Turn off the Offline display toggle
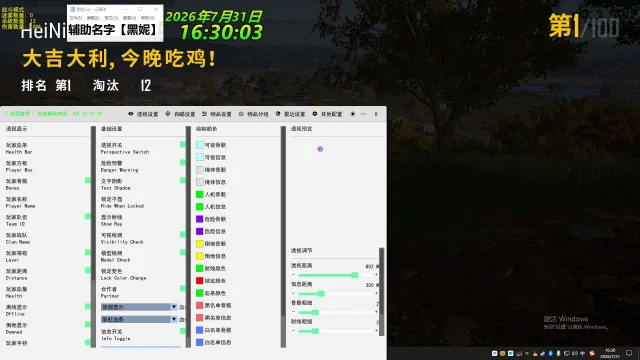The width and height of the screenshot is (640, 360). pos(87,307)
